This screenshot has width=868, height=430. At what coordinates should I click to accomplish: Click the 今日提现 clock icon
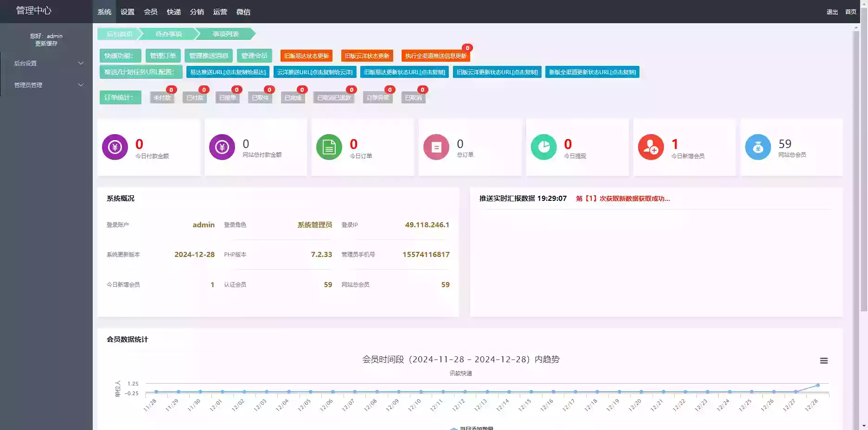point(543,147)
